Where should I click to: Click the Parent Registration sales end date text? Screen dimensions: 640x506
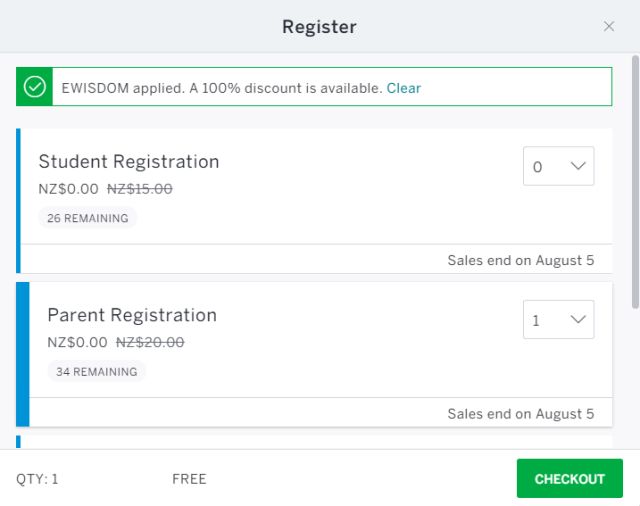pyautogui.click(x=521, y=414)
